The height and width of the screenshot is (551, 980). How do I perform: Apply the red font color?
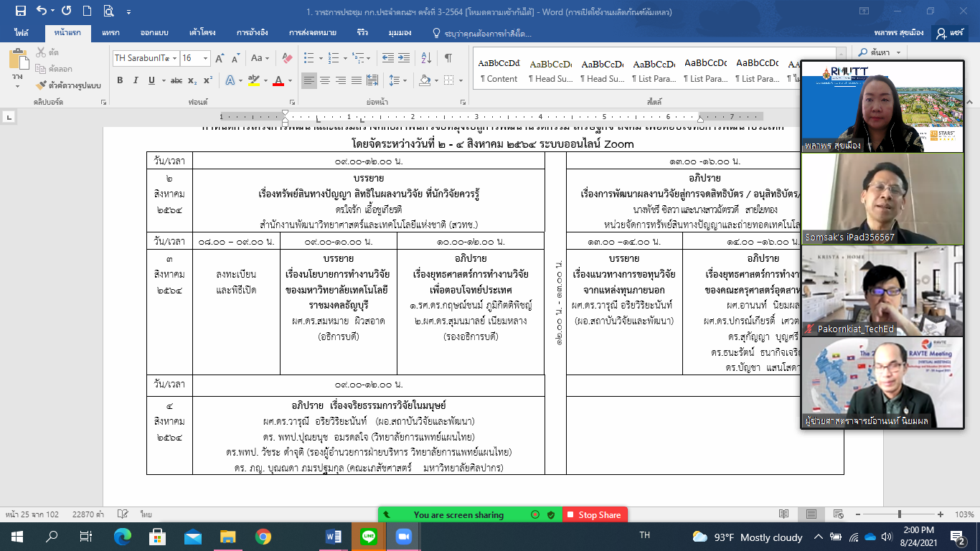[280, 80]
